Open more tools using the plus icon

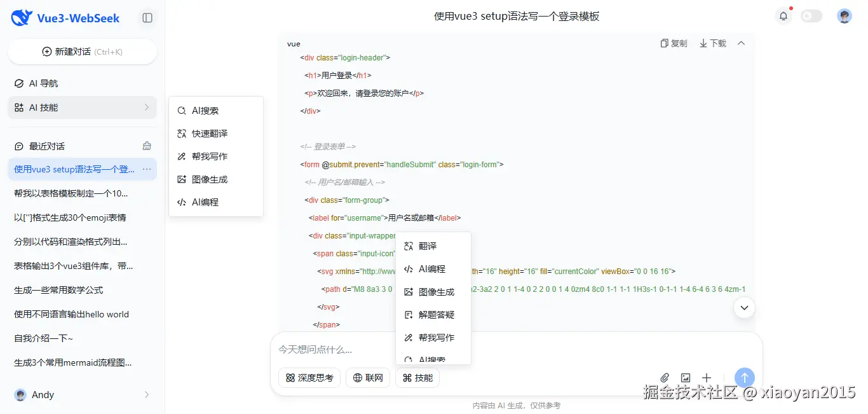[x=706, y=377]
